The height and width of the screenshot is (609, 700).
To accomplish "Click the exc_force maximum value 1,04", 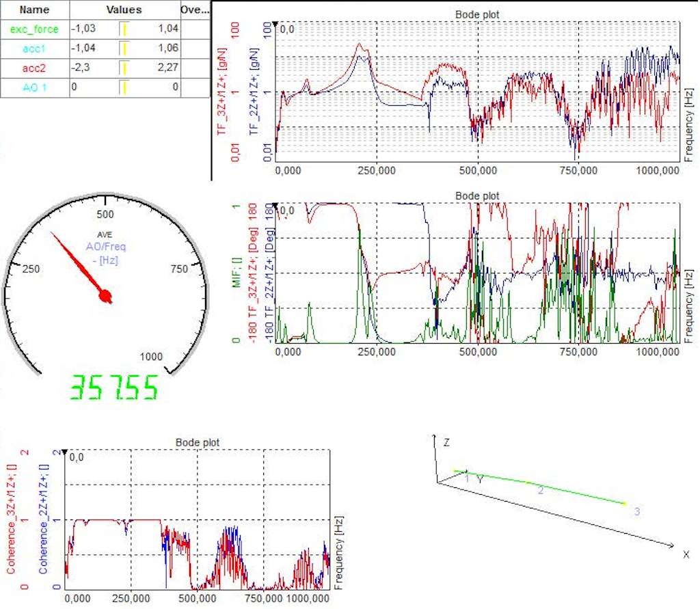I will click(x=168, y=29).
